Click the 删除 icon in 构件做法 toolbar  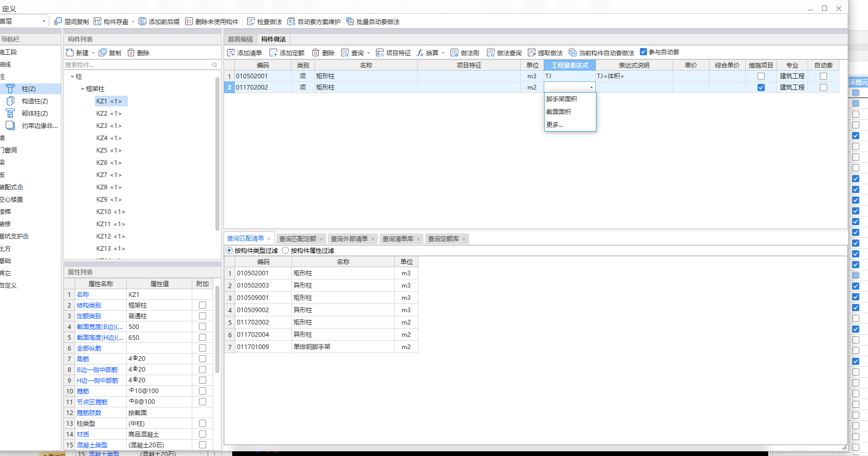click(316, 53)
